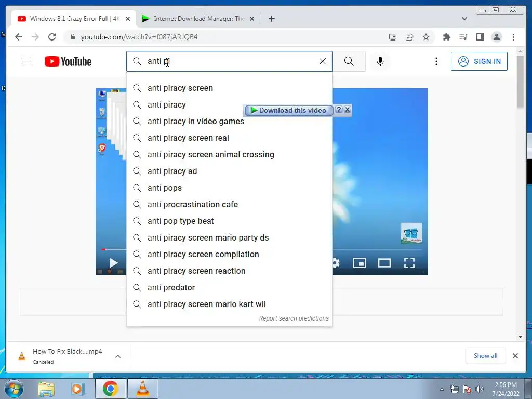The image size is (532, 399).
Task: Seek on the video progress bar
Action: click(377, 249)
